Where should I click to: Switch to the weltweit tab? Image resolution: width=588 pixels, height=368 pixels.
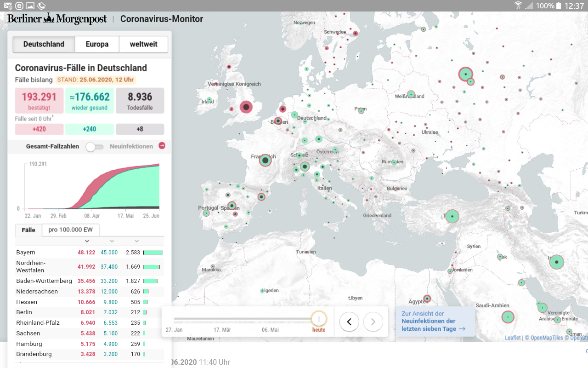pos(143,44)
